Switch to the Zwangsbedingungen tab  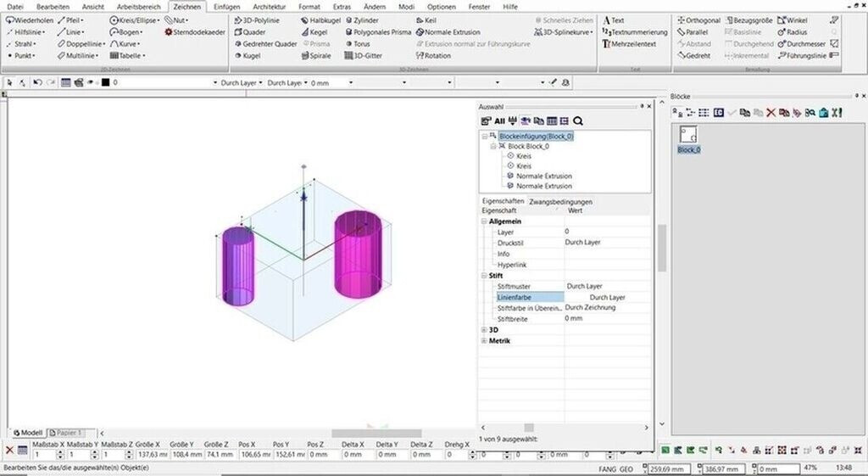click(x=560, y=202)
